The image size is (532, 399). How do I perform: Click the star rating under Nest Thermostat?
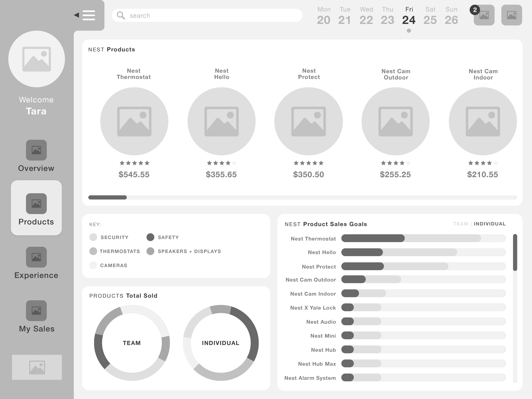tap(134, 163)
